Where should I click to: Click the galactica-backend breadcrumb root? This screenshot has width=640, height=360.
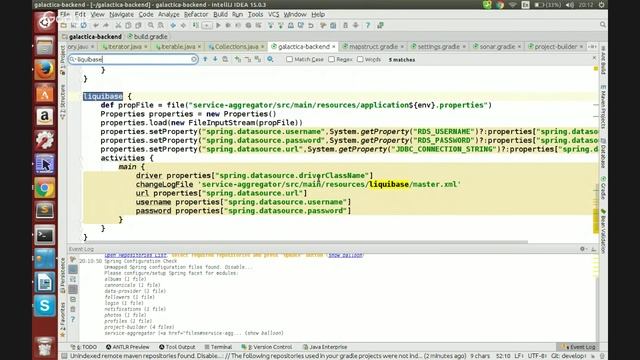92,36
